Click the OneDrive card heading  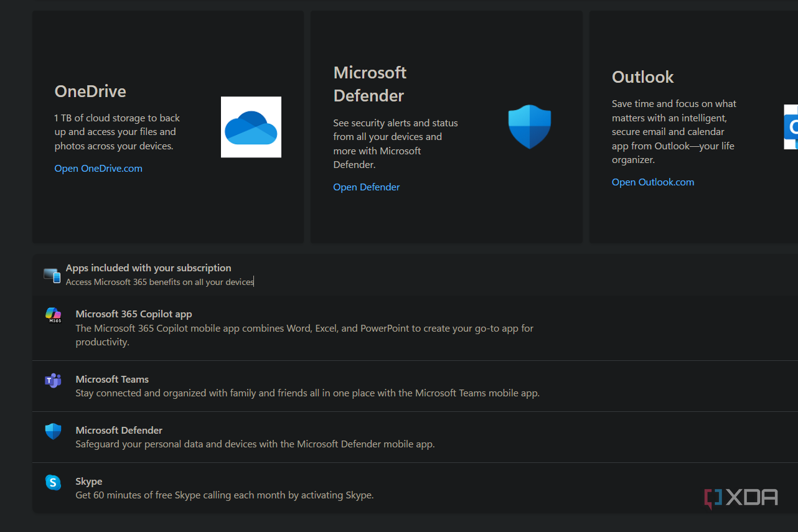(x=90, y=91)
